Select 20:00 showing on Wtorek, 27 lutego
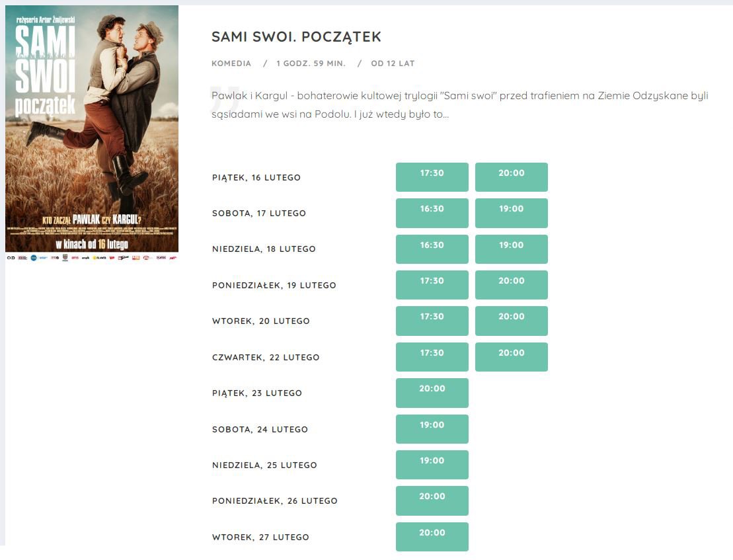The image size is (733, 560). (432, 537)
